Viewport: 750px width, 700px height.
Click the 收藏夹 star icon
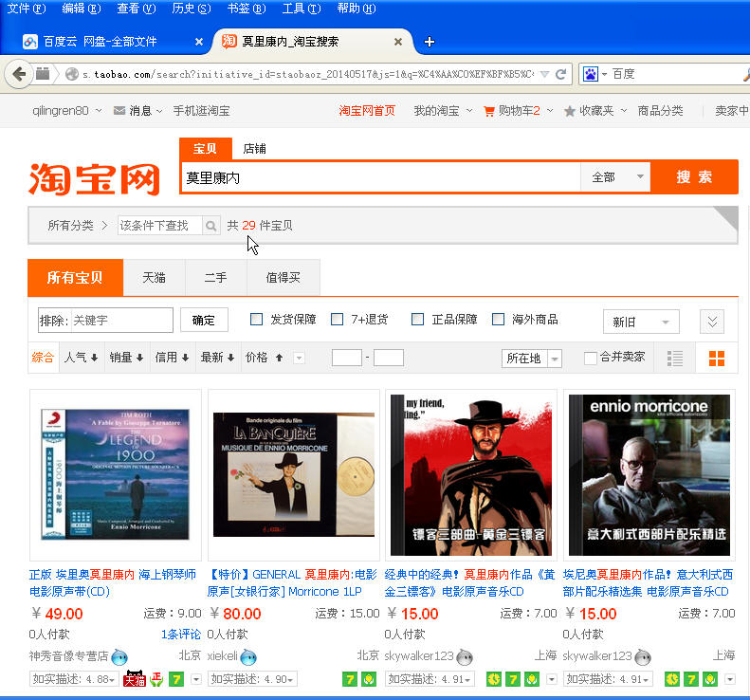(569, 112)
